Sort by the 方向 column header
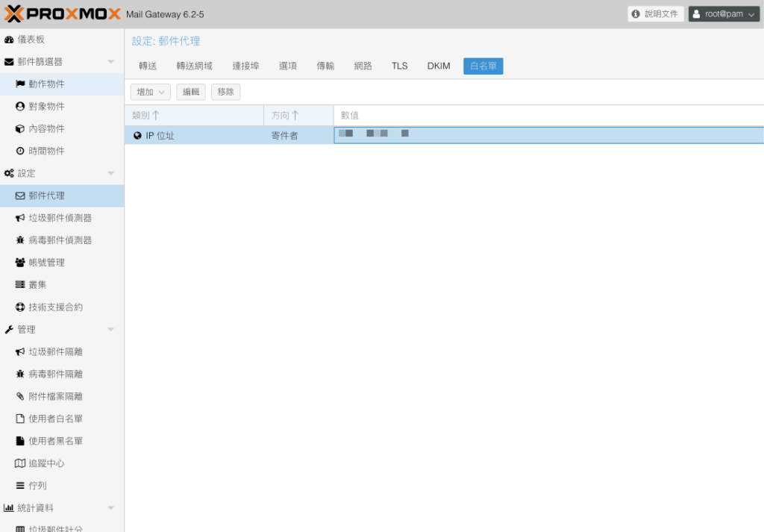Viewport: 764px width, 532px height. 298,116
